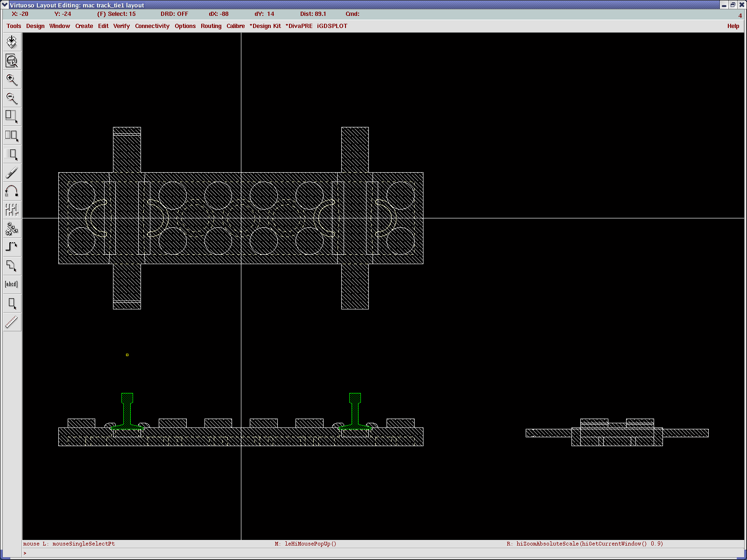Open the Routing menu
This screenshot has width=747, height=560.
click(211, 26)
